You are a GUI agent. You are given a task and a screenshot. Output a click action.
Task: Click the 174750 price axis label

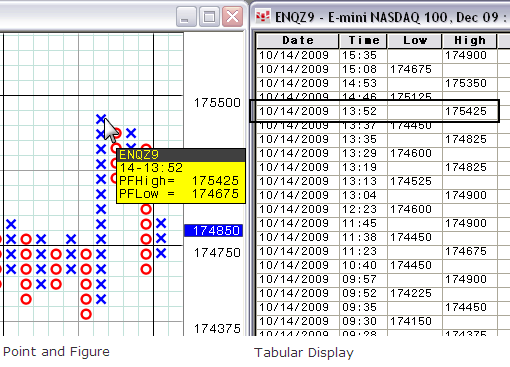(217, 253)
